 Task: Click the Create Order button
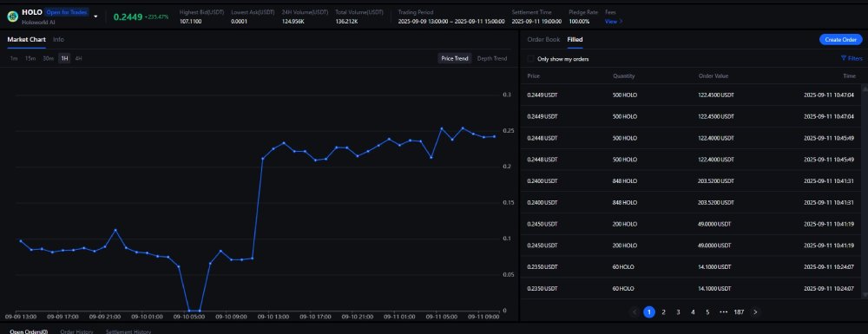[840, 40]
